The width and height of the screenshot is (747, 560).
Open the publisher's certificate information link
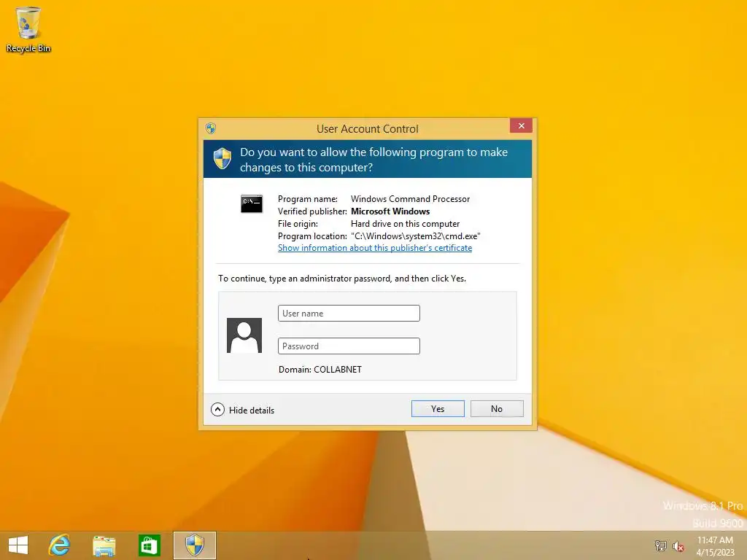[x=375, y=248]
